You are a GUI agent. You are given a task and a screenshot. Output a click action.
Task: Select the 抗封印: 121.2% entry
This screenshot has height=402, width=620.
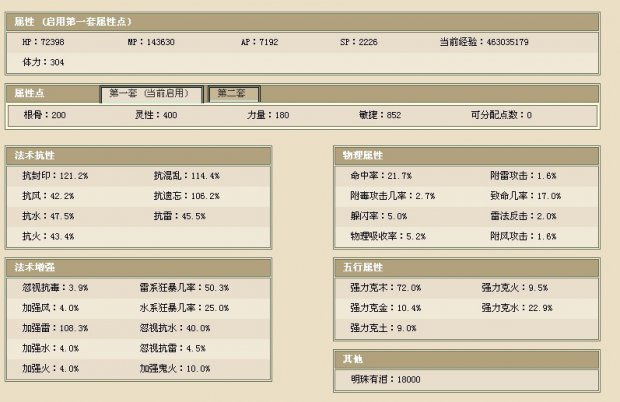coord(55,175)
